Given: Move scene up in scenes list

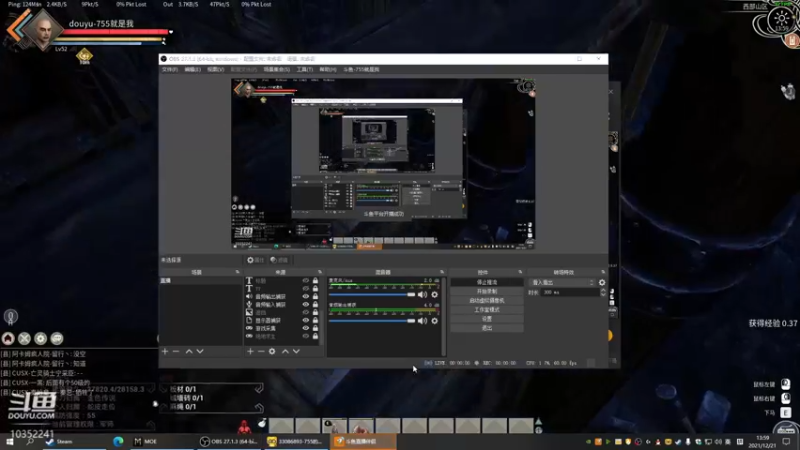Looking at the screenshot, I should 189,351.
